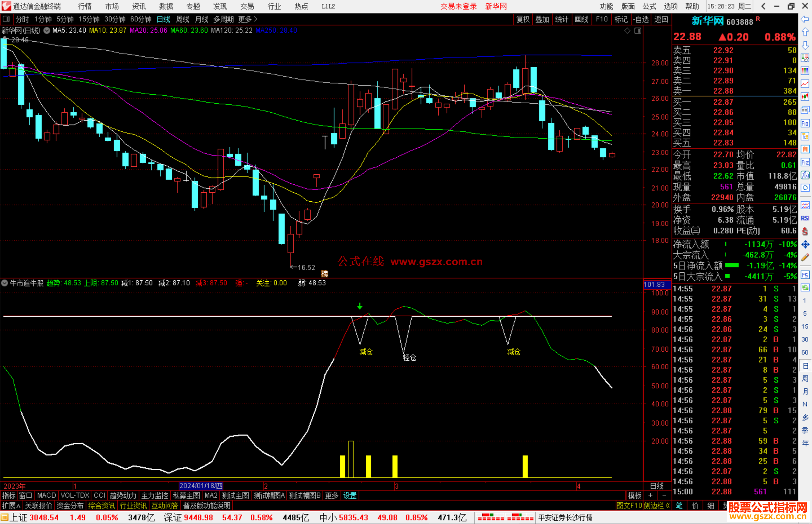Click the yellow signal bar near March
812x524 pixels.
(395, 466)
